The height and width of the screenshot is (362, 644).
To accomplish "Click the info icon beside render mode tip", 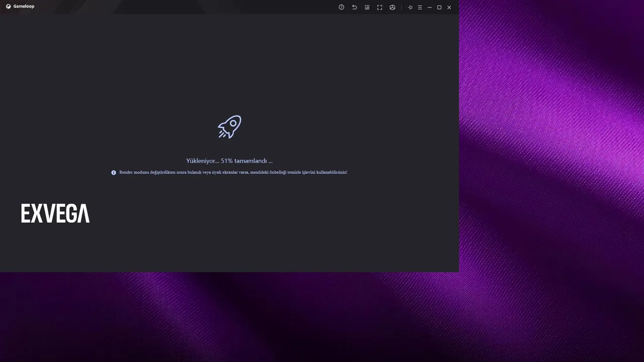I will point(114,172).
